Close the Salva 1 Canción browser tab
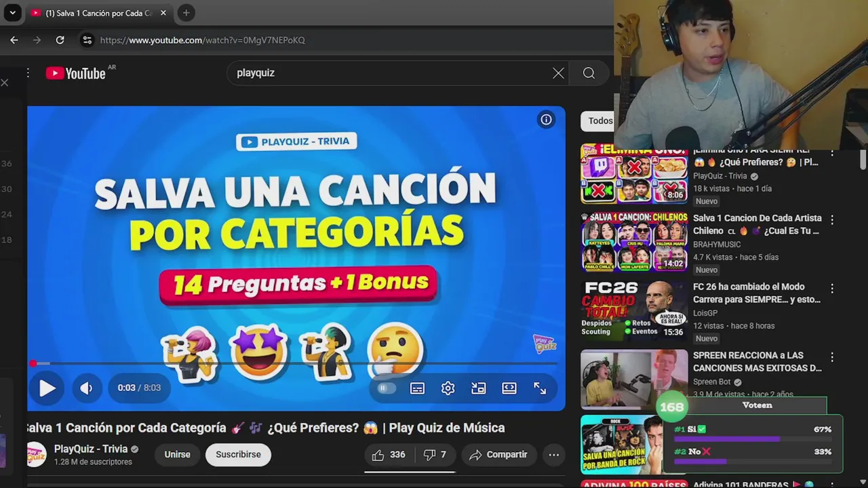Image resolution: width=868 pixels, height=488 pixels. click(x=163, y=13)
